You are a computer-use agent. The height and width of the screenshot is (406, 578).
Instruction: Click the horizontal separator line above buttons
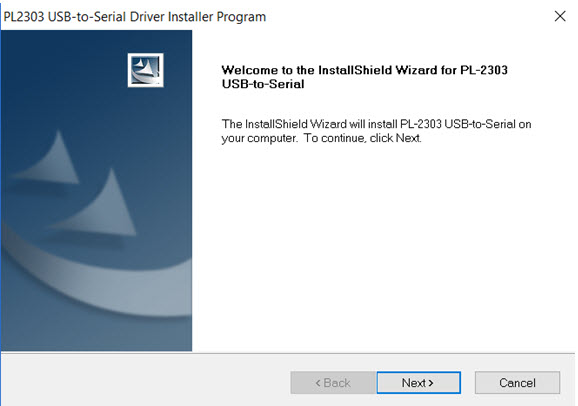tap(288, 353)
